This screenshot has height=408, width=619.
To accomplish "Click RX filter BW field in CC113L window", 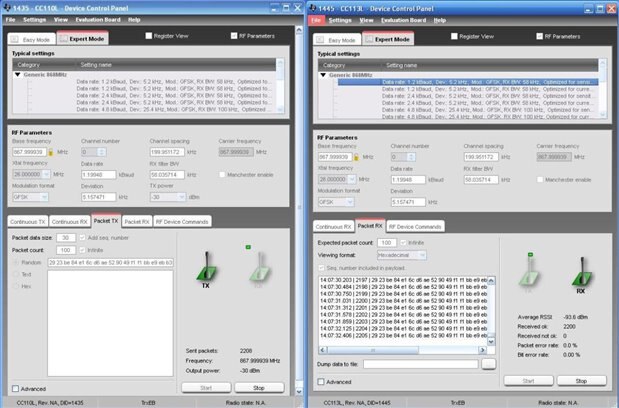I will pyautogui.click(x=481, y=180).
